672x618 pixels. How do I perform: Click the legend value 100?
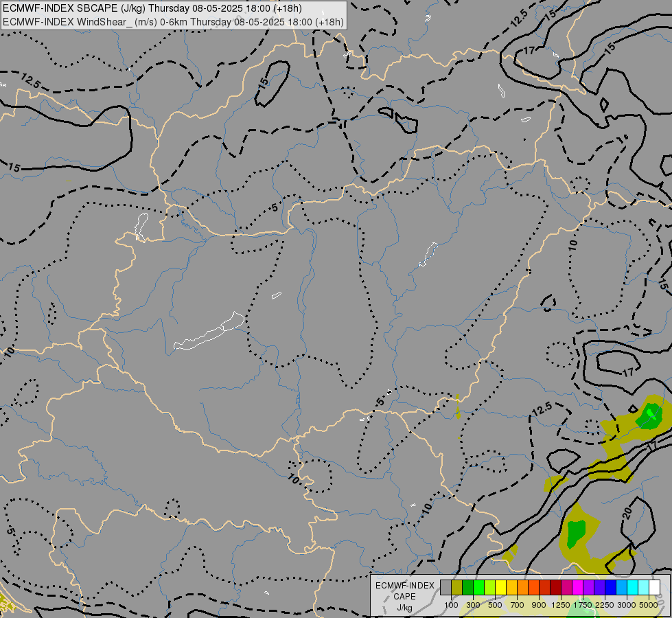pos(451,605)
